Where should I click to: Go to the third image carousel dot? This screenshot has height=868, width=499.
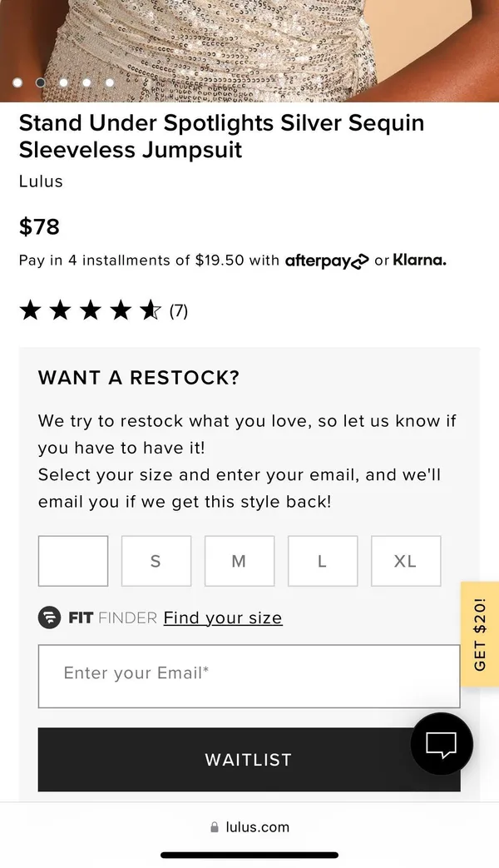tap(63, 82)
